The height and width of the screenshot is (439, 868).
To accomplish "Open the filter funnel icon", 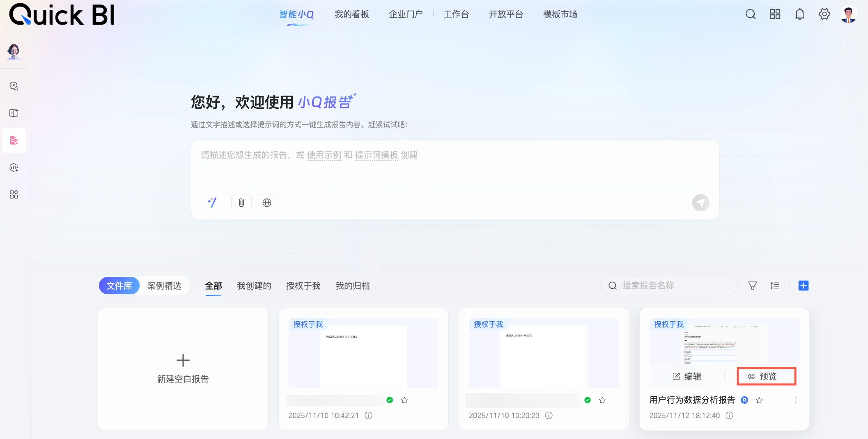I will (753, 286).
